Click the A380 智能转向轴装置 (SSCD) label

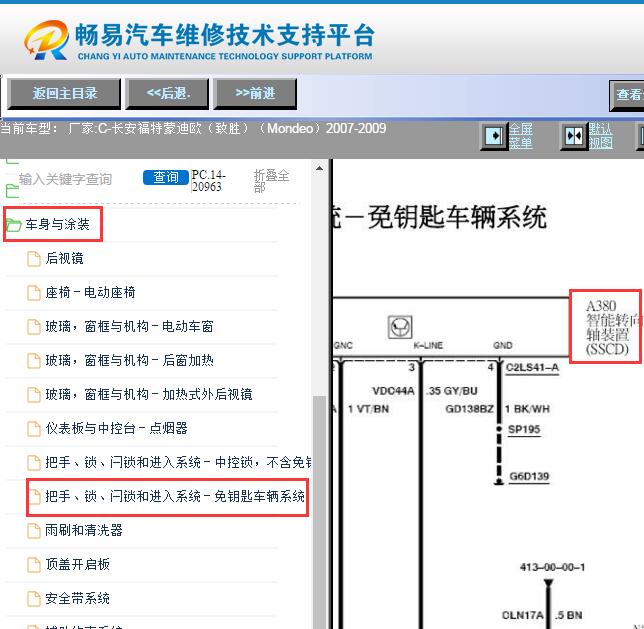(612, 327)
